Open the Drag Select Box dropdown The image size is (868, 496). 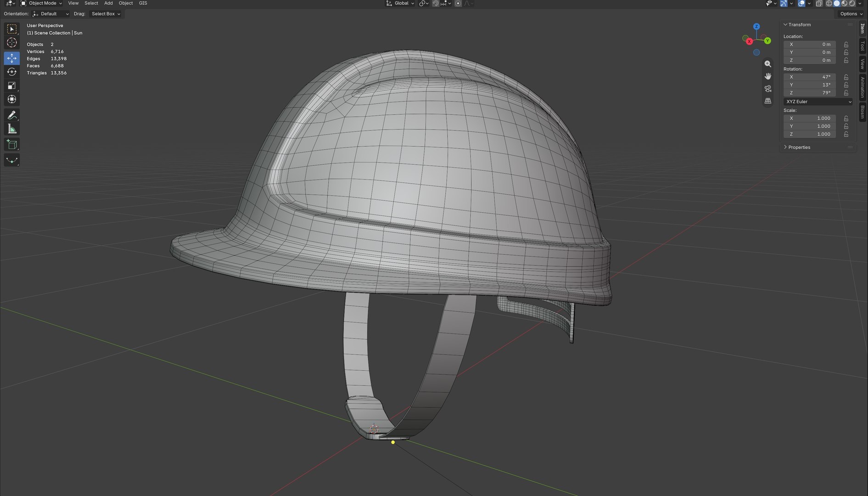point(106,14)
